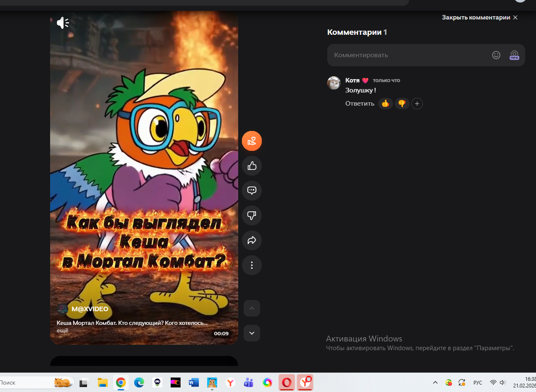Viewport: 536px width, 392px height.
Task: Open Task View on the taskbar
Action: click(x=84, y=383)
